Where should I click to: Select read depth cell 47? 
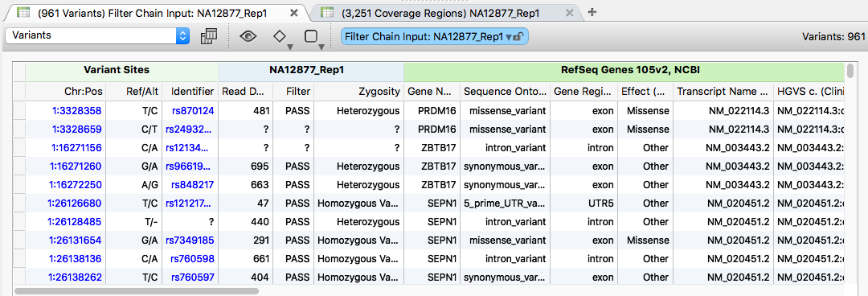pyautogui.click(x=246, y=203)
